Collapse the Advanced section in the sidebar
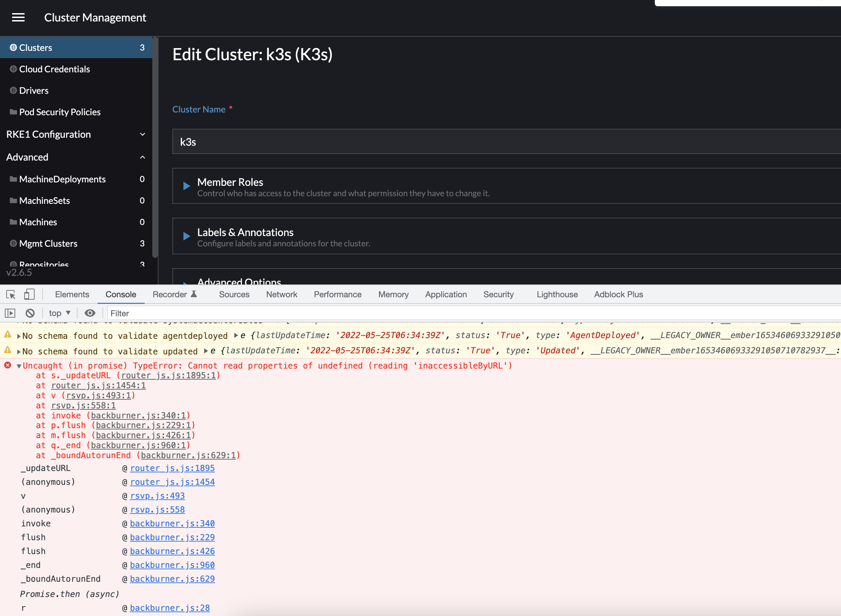Image resolution: width=841 pixels, height=616 pixels. pyautogui.click(x=142, y=157)
